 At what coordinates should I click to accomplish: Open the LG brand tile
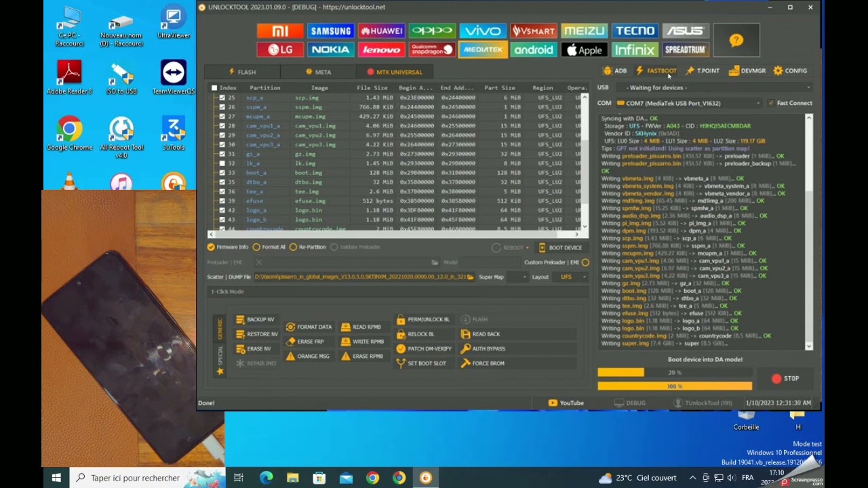[280, 49]
